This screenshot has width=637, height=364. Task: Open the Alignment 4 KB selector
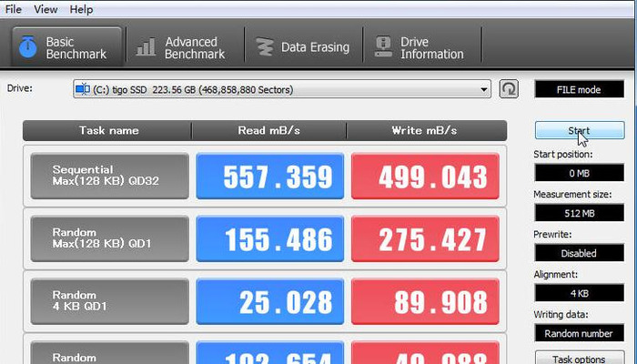pos(579,293)
